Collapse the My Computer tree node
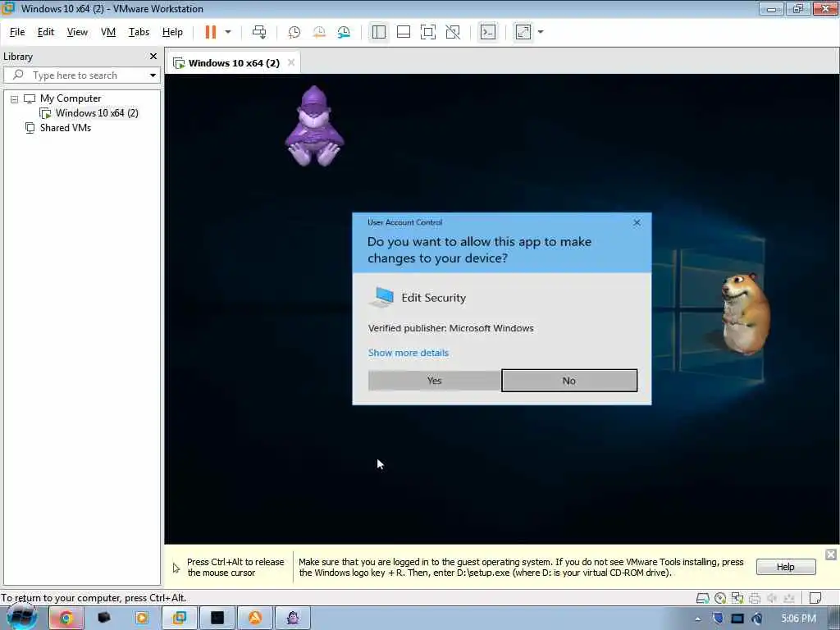The height and width of the screenshot is (630, 840). [15, 99]
